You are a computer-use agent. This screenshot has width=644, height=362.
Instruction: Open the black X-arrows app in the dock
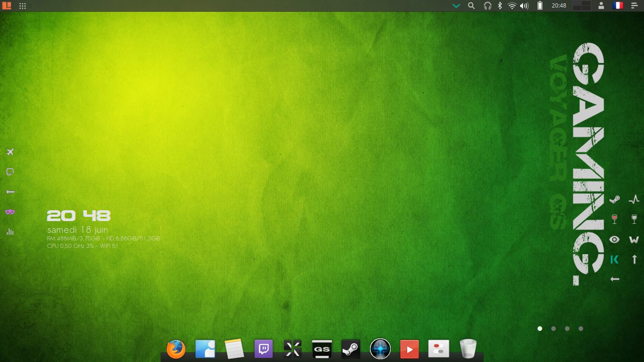[293, 349]
